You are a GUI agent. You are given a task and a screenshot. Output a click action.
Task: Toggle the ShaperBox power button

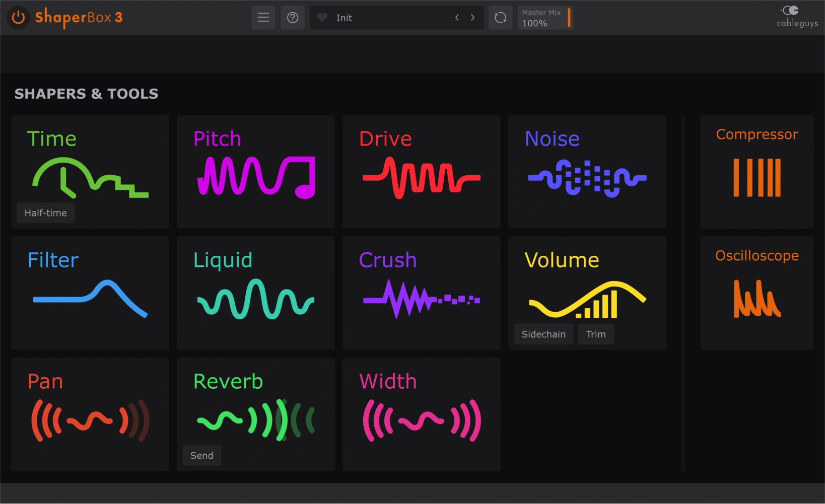coord(18,18)
